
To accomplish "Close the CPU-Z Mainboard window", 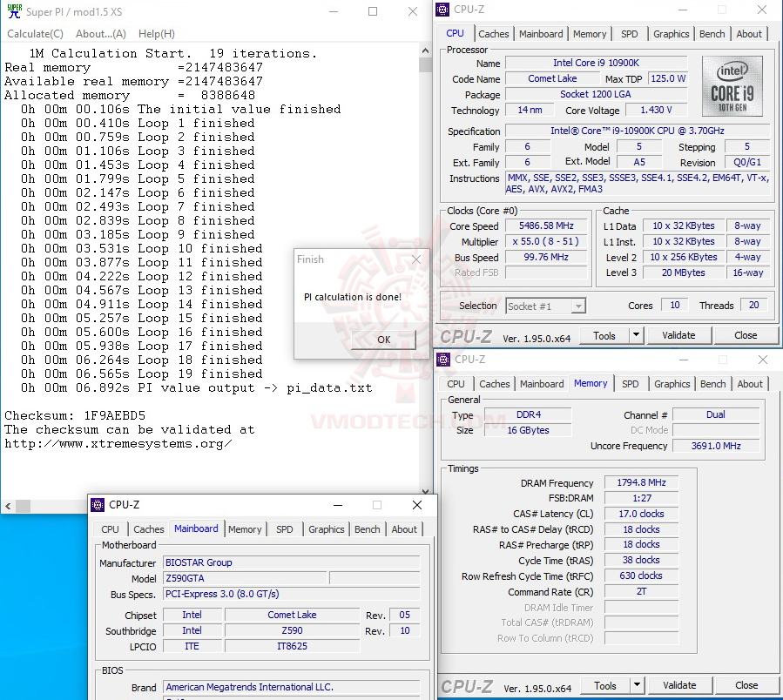I will pyautogui.click(x=417, y=505).
